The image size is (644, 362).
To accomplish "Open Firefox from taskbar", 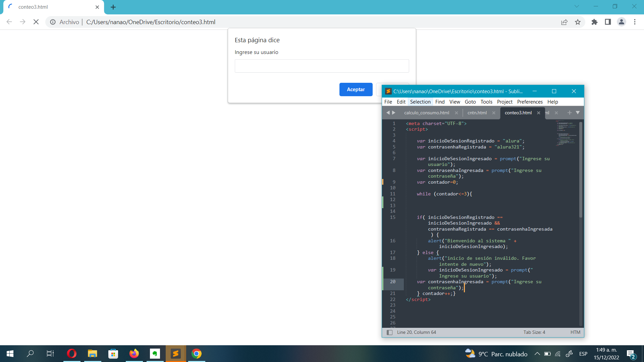I will [134, 354].
